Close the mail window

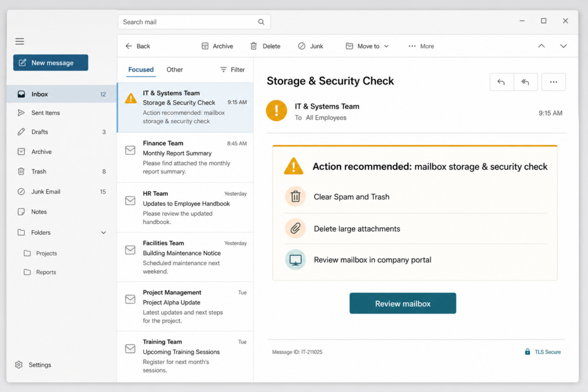[565, 21]
